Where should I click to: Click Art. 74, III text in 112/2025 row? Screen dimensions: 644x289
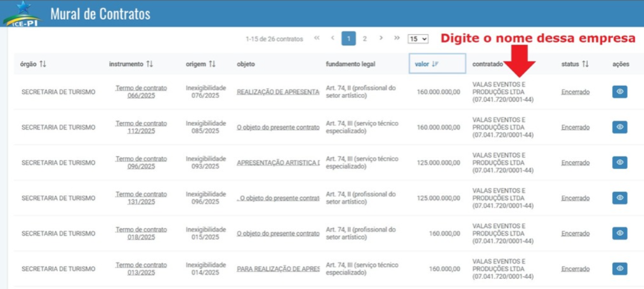pyautogui.click(x=362, y=128)
